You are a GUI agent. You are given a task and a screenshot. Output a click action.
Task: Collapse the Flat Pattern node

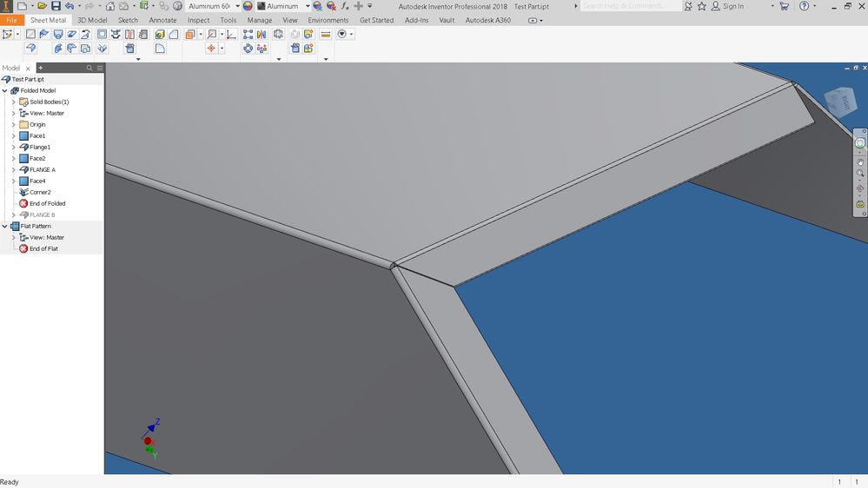[x=5, y=227]
